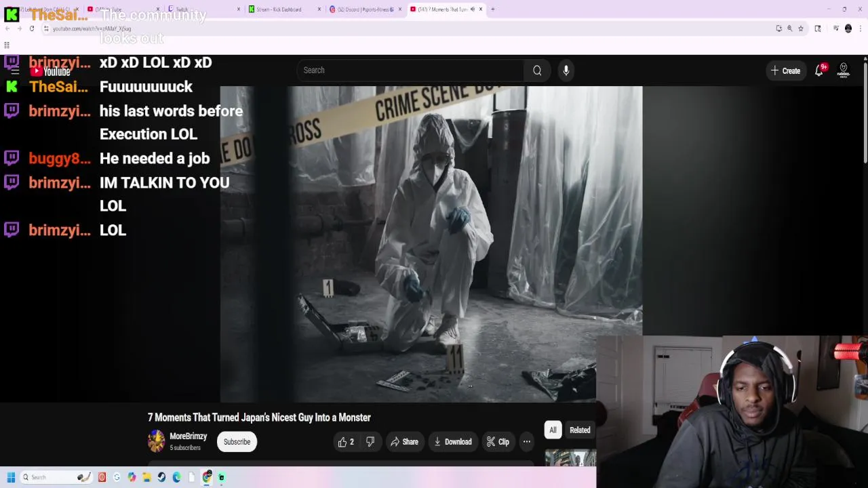Screen dimensions: 868x488
Task: Dislike the video with thumbs down
Action: click(370, 442)
